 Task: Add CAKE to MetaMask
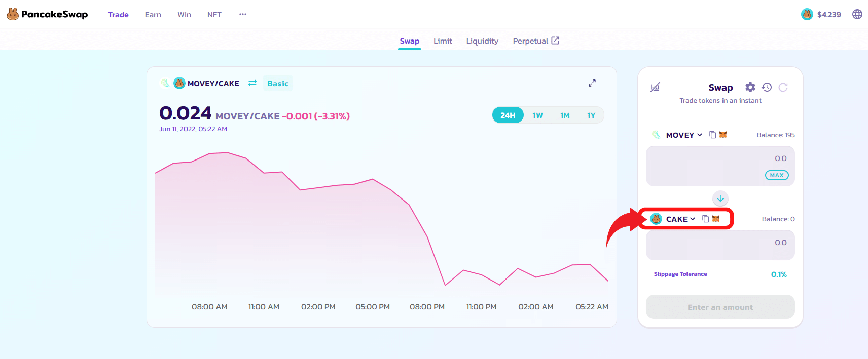point(716,219)
